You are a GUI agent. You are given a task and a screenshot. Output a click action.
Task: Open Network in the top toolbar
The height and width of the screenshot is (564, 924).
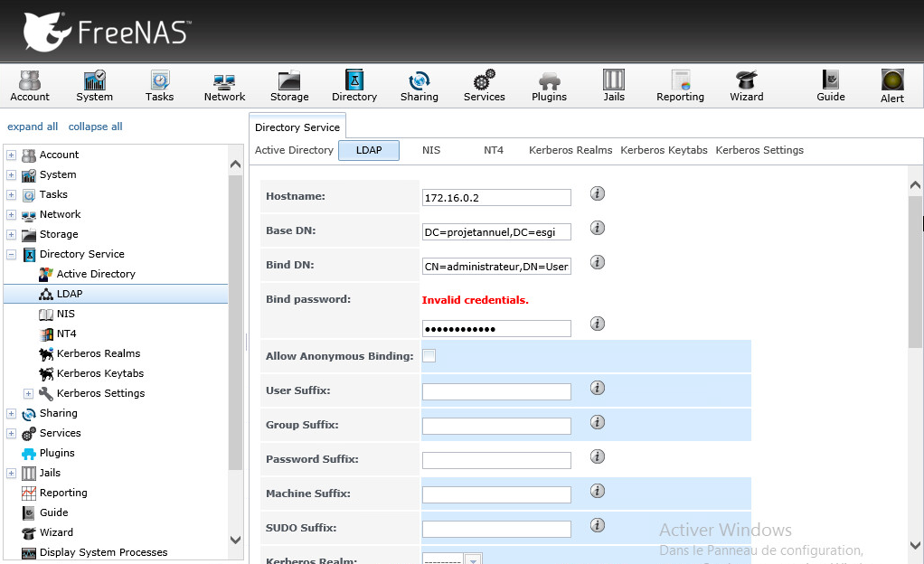[x=224, y=86]
